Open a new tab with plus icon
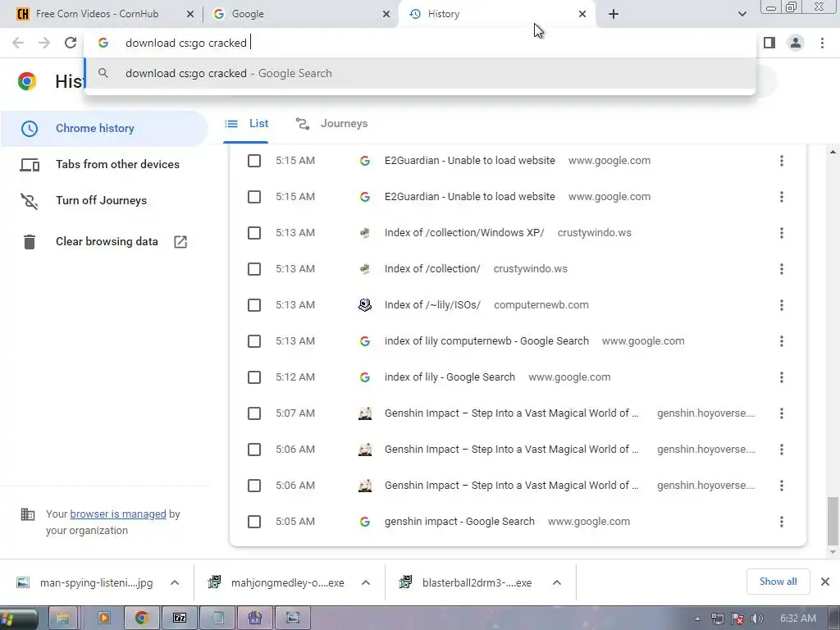The width and height of the screenshot is (840, 630). click(x=614, y=14)
